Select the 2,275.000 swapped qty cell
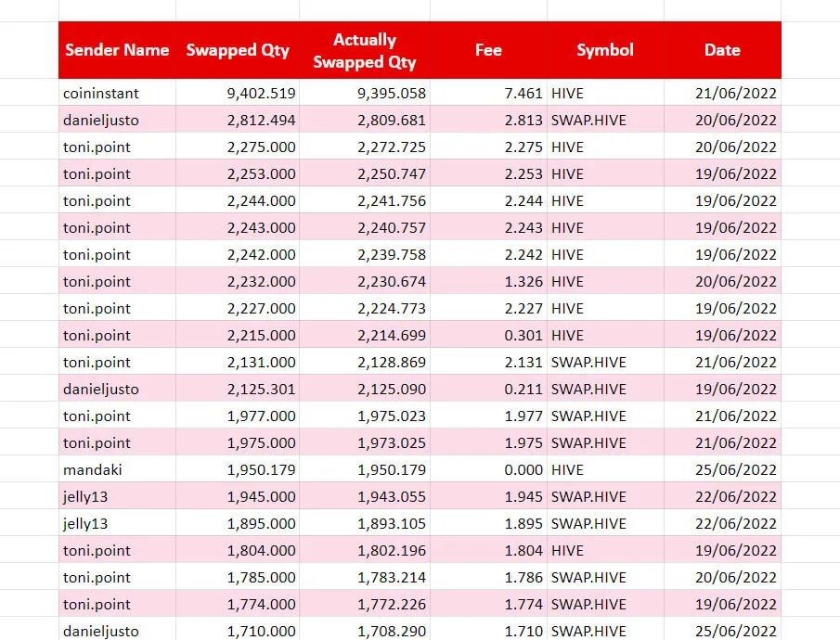 pos(238,147)
